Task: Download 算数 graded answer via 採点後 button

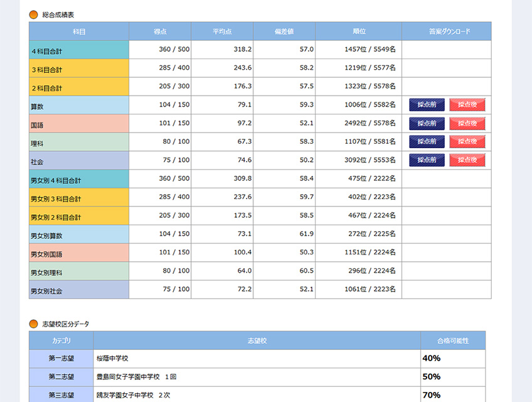Action: tap(467, 105)
